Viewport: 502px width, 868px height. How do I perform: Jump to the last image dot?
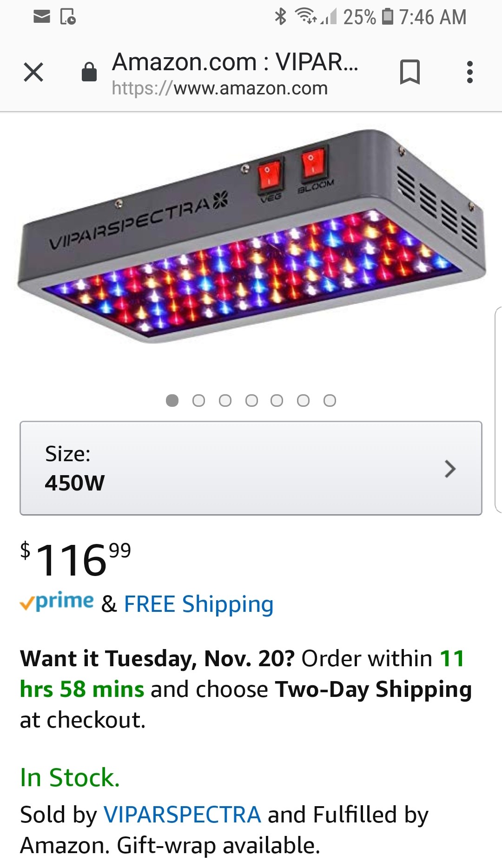click(330, 400)
